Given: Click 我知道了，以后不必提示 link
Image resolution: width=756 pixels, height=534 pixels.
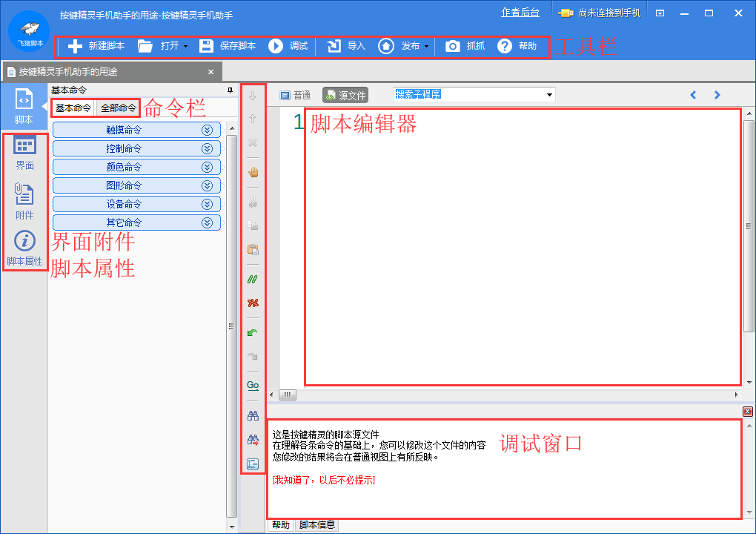Looking at the screenshot, I should click(x=323, y=480).
